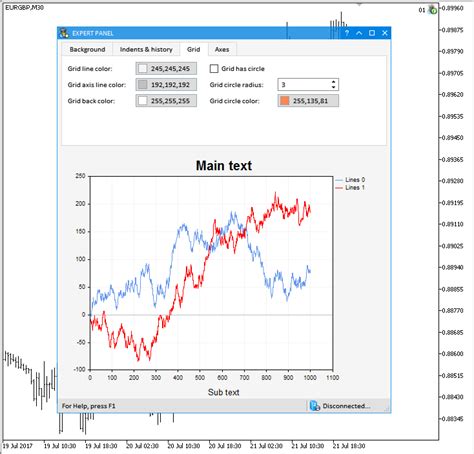Click the 0.89960 price scale label
The image size is (474, 454).
453,8
